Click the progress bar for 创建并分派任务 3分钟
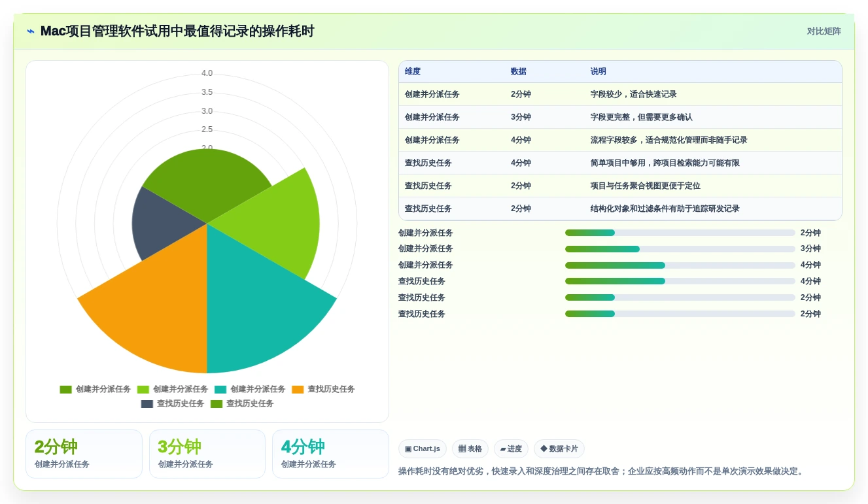The image size is (868, 504). (x=680, y=249)
